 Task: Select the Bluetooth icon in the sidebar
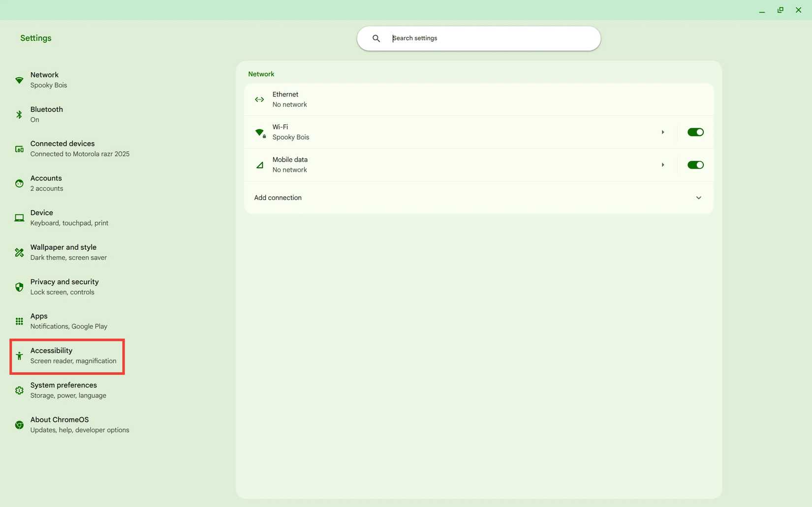click(19, 114)
